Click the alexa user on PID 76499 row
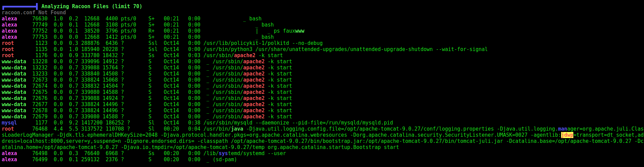The image size is (644, 167). [x=9, y=160]
